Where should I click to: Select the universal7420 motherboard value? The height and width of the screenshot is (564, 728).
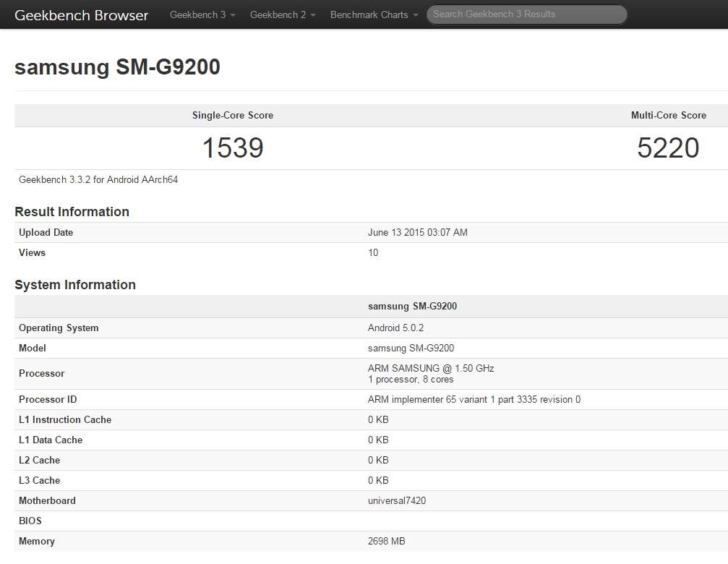397,501
